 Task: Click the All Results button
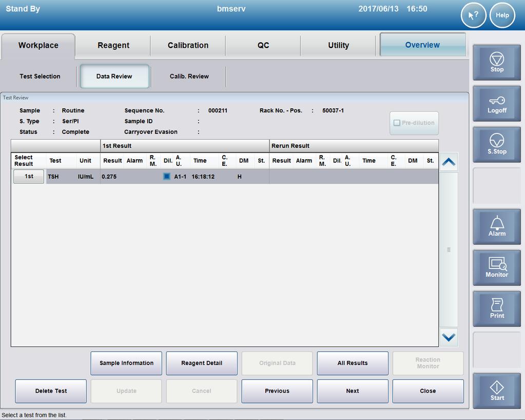[x=353, y=363]
